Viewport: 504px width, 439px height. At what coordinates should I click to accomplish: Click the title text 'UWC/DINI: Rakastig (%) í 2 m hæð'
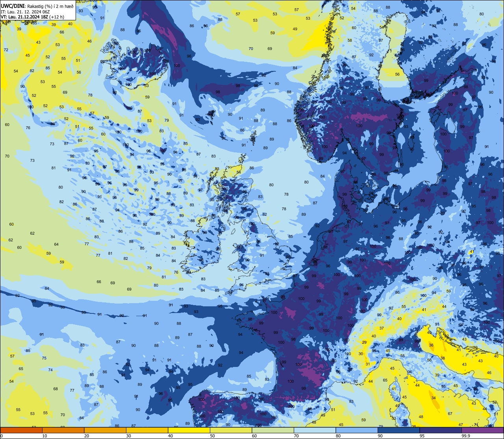click(x=37, y=6)
